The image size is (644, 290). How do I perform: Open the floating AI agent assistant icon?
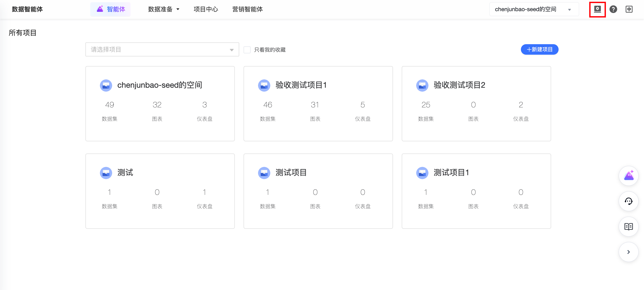628,176
